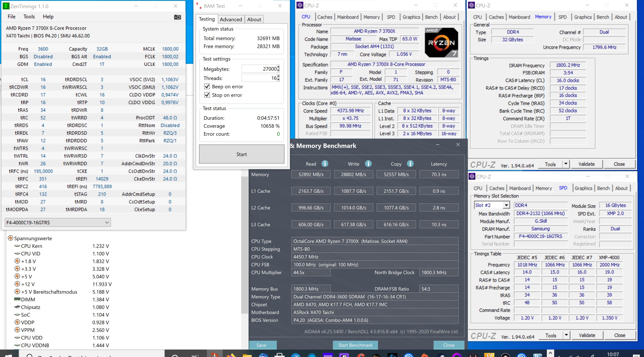The image size is (644, 357).
Task: Click the sensor icon beside CPU Kern
Action: (x=17, y=246)
